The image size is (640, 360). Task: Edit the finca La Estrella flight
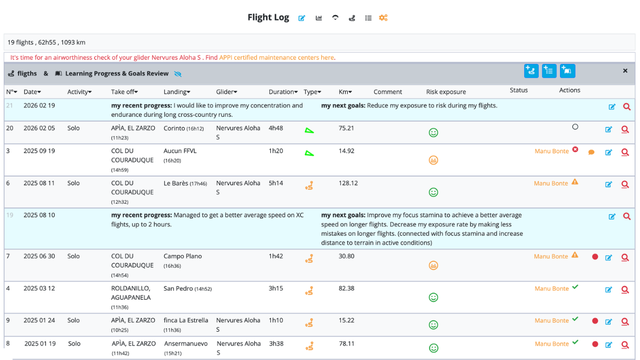tap(608, 322)
